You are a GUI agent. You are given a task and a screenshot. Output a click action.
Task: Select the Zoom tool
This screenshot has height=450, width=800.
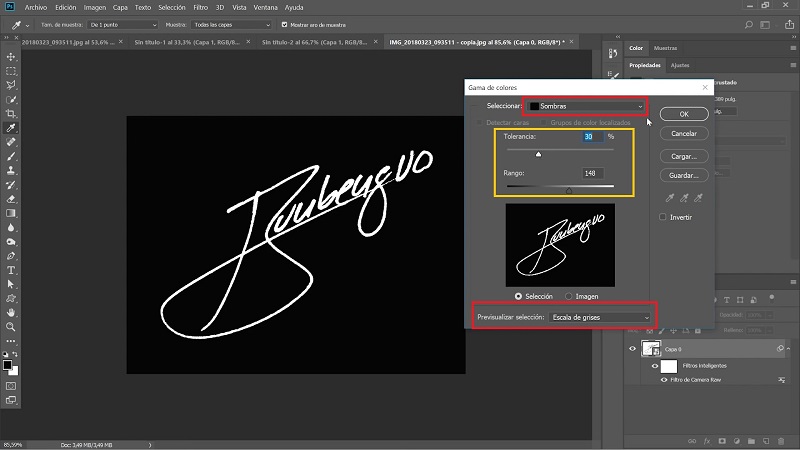(x=11, y=327)
